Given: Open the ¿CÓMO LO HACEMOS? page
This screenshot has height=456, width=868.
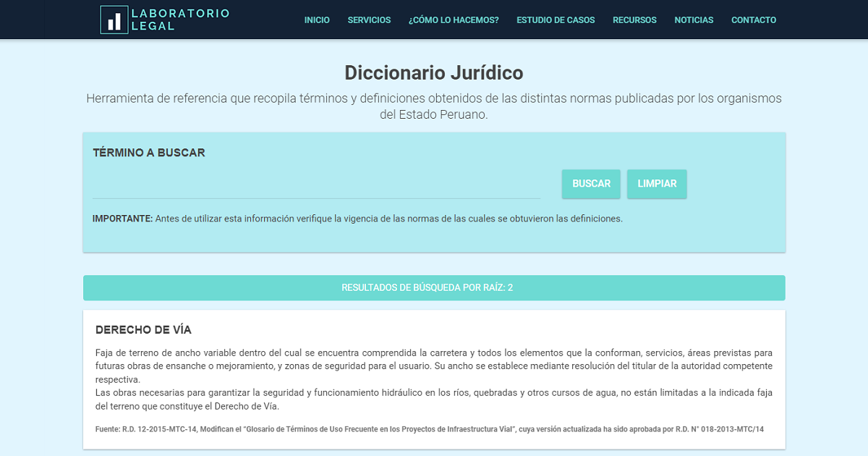Looking at the screenshot, I should tap(454, 20).
